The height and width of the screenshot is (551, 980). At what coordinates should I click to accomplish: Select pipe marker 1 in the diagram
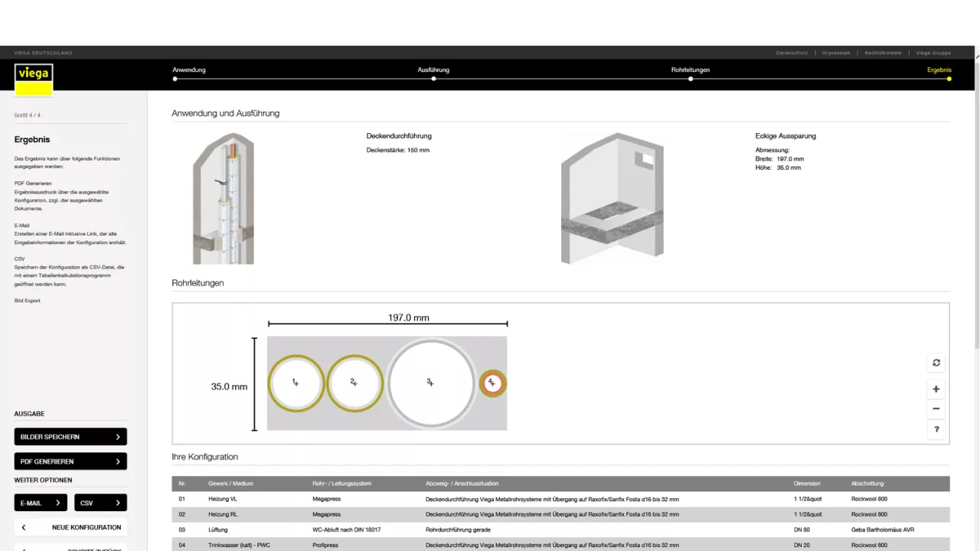click(x=296, y=382)
